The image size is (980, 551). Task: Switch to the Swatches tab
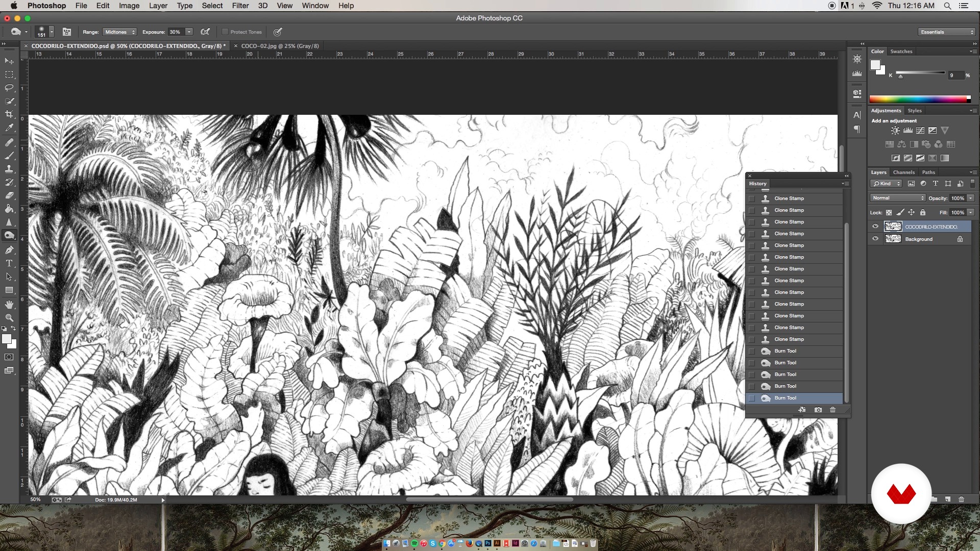coord(901,52)
